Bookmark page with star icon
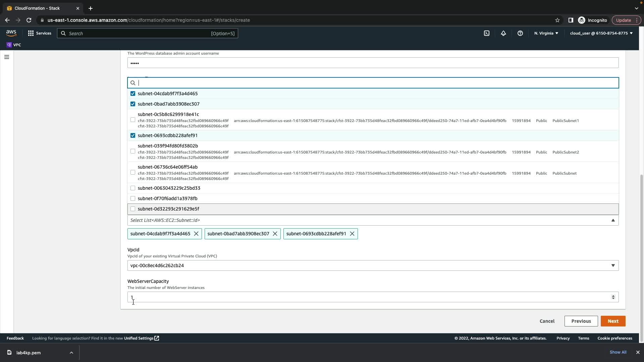This screenshot has height=362, width=644. tap(557, 20)
